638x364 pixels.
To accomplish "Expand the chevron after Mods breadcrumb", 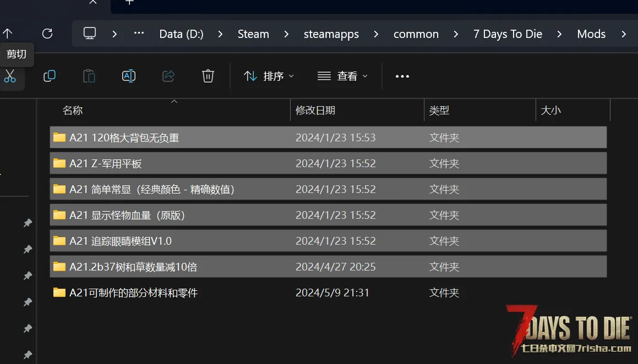I will tap(624, 34).
